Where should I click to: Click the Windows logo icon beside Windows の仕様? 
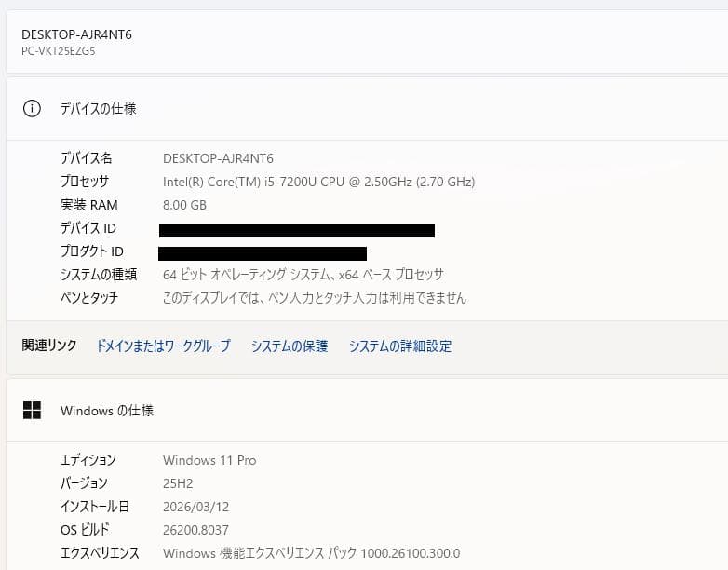32,411
